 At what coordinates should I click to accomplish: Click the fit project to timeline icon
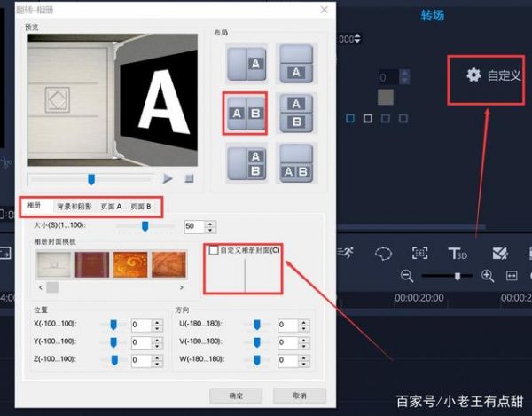click(511, 276)
